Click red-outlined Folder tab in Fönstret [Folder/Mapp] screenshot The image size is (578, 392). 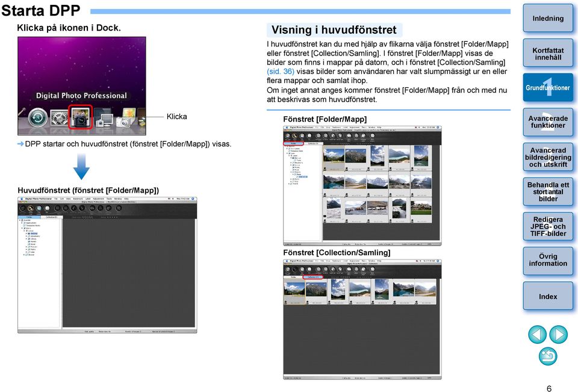coord(293,143)
